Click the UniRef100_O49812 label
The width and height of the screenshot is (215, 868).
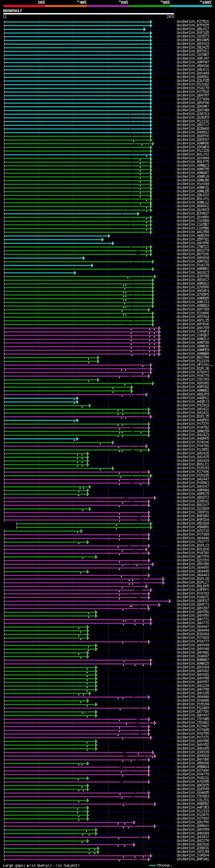[x=193, y=132]
